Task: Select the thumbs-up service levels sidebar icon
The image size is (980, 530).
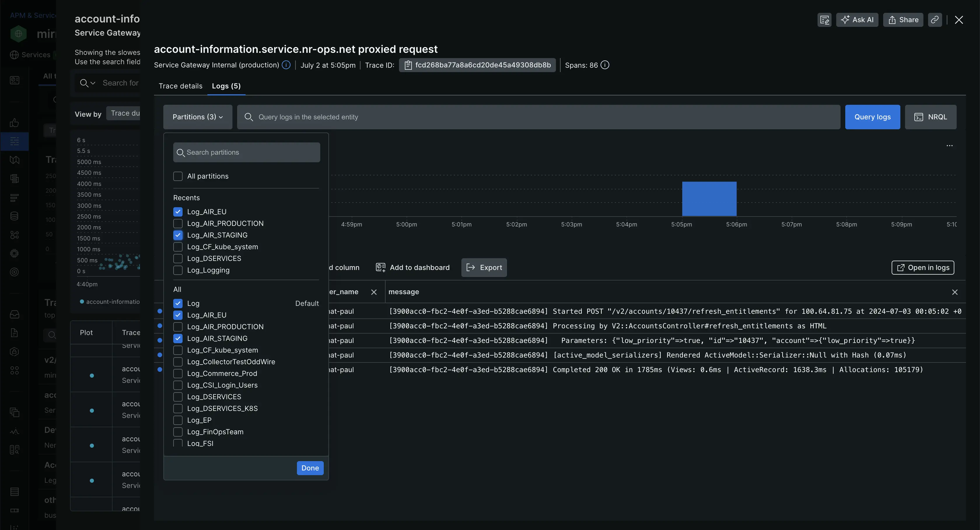Action: click(14, 123)
